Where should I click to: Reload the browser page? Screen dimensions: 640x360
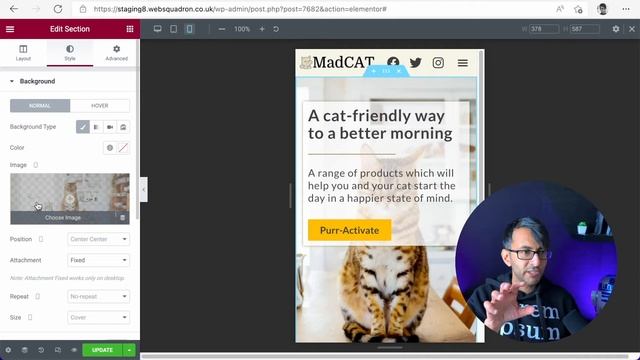(58, 9)
